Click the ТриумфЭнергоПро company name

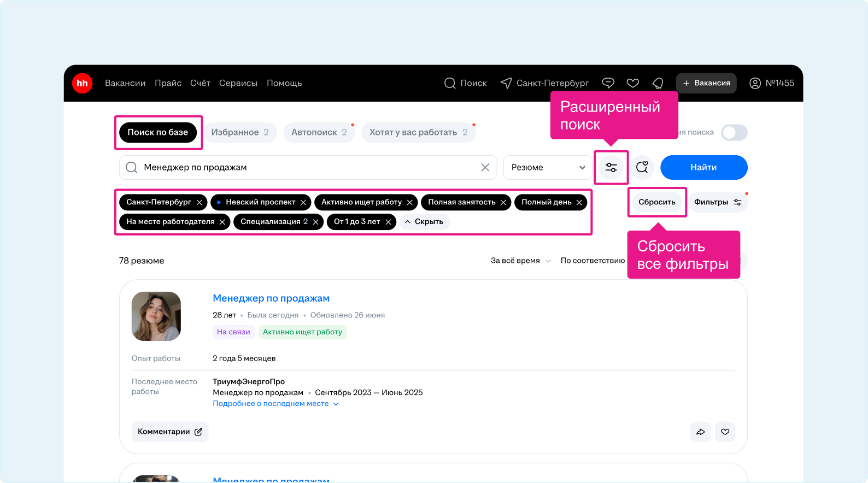coord(249,381)
